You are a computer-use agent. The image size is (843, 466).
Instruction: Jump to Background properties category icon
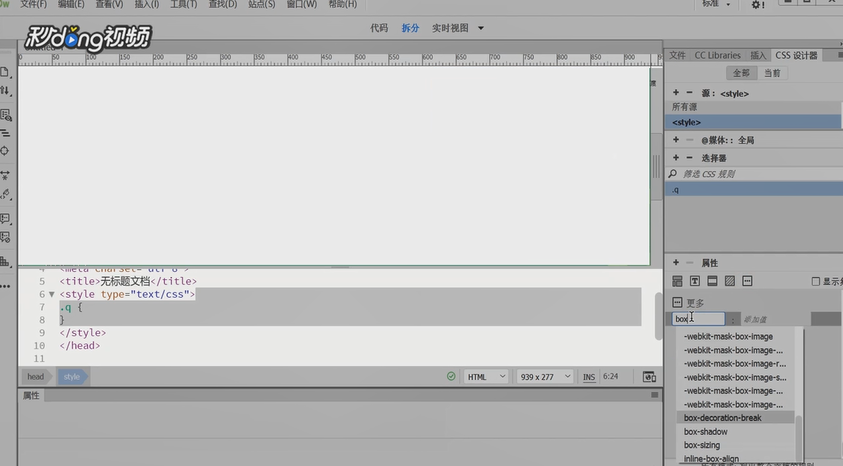click(x=730, y=281)
